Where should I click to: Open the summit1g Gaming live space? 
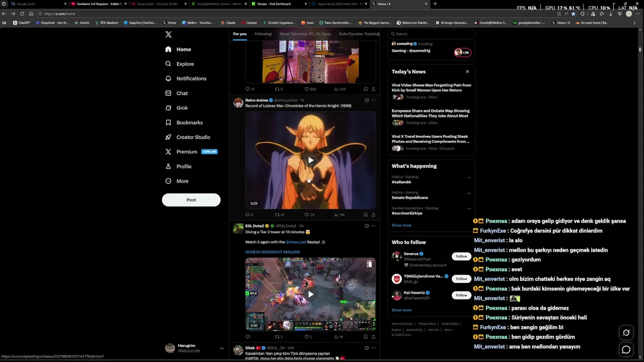[431, 48]
